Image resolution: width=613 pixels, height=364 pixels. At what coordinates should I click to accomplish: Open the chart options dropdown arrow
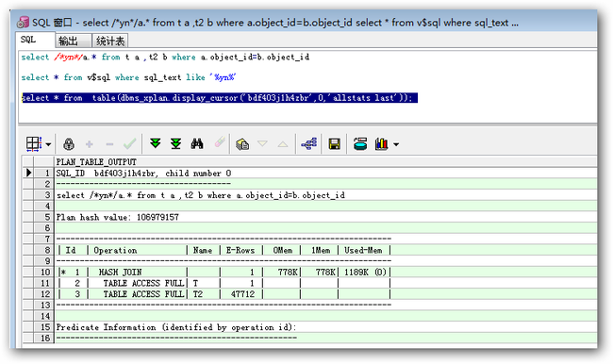click(396, 144)
